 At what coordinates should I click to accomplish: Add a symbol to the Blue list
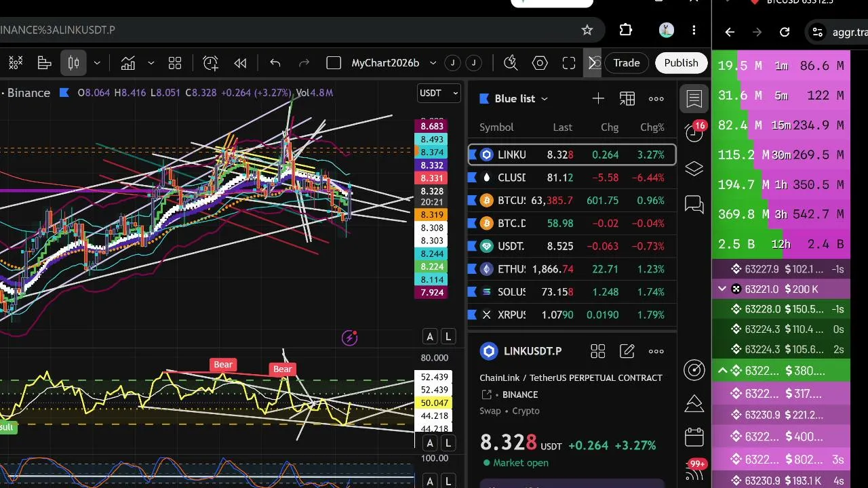[x=598, y=99]
